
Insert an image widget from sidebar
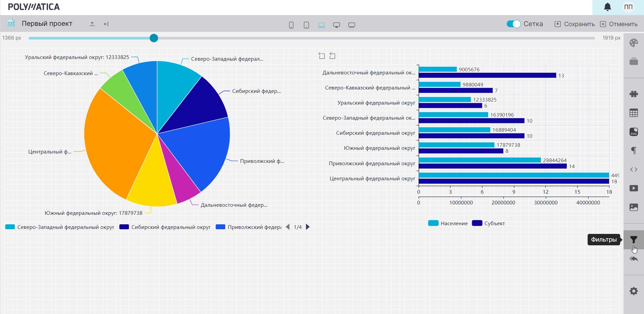[633, 207]
